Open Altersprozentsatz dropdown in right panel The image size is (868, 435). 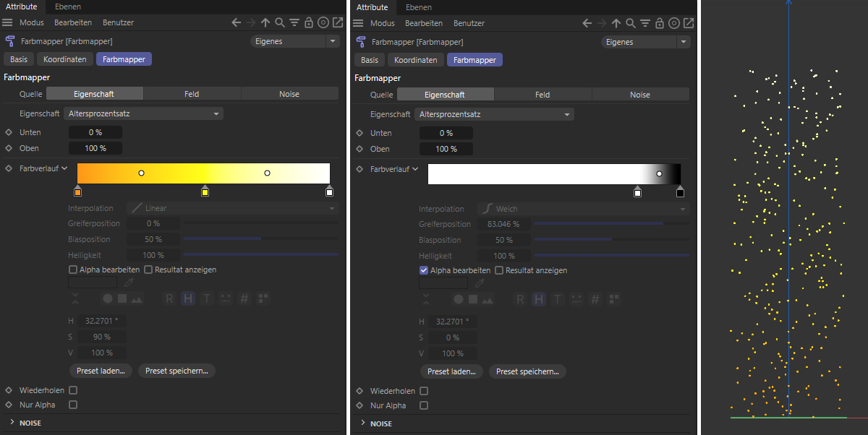click(x=494, y=114)
